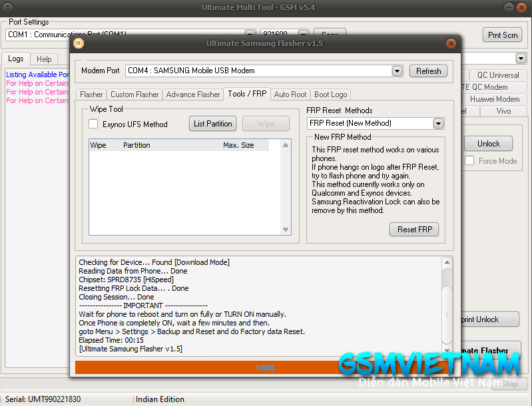Click the log area scroll-up arrow
The width and height of the screenshot is (532, 406).
[x=447, y=262]
